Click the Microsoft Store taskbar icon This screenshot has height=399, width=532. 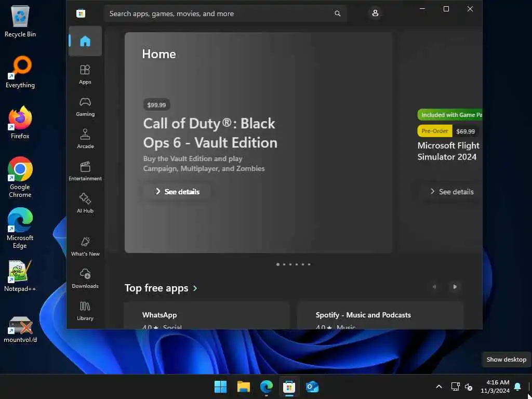(289, 387)
